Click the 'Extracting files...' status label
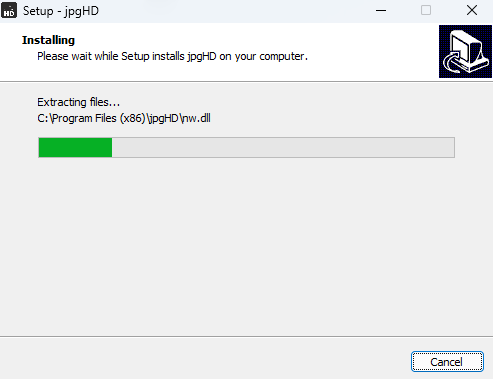493x379 pixels. (79, 102)
